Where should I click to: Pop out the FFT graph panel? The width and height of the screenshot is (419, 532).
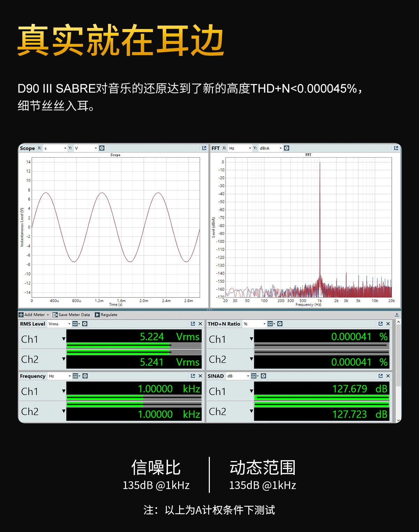(396, 148)
